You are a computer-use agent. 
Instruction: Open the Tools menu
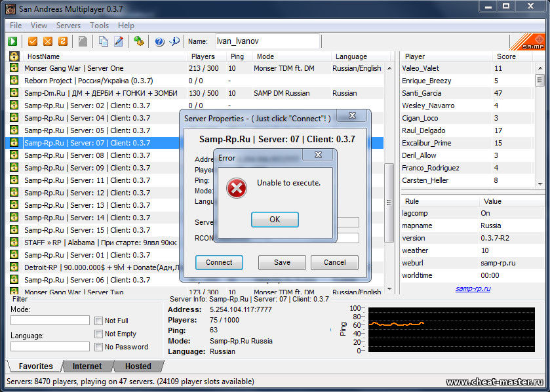click(99, 26)
